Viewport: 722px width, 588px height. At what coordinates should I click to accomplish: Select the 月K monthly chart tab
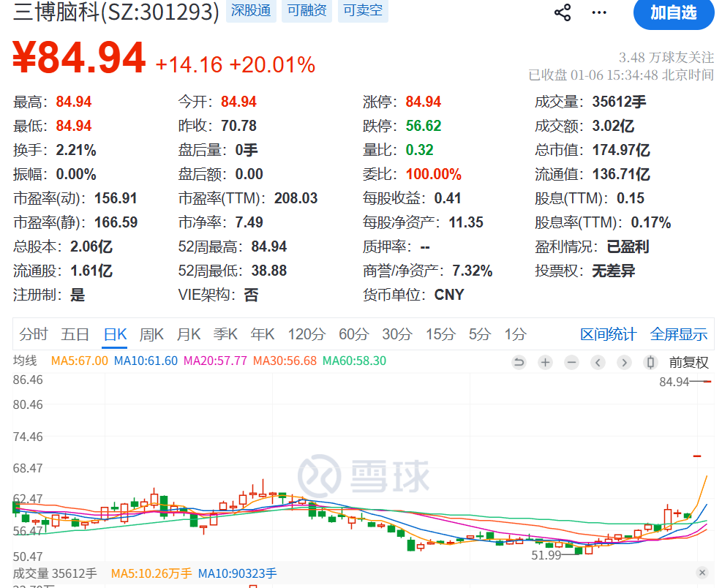tap(189, 334)
